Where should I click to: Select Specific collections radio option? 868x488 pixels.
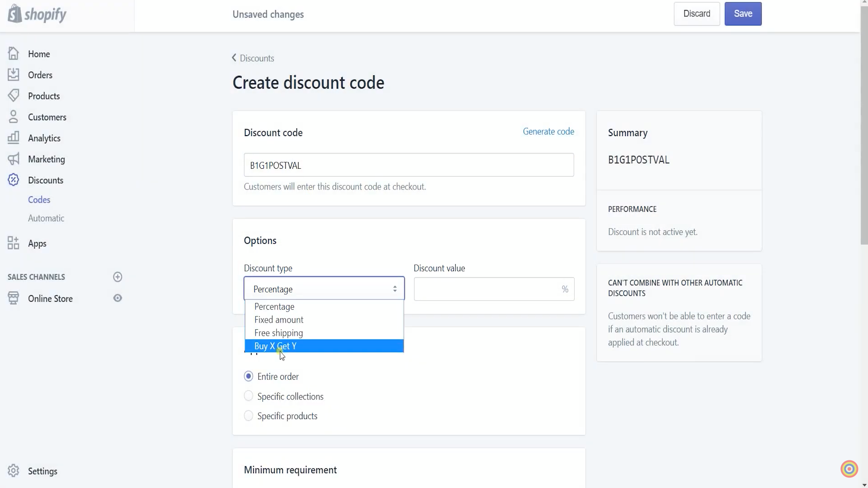tap(249, 396)
